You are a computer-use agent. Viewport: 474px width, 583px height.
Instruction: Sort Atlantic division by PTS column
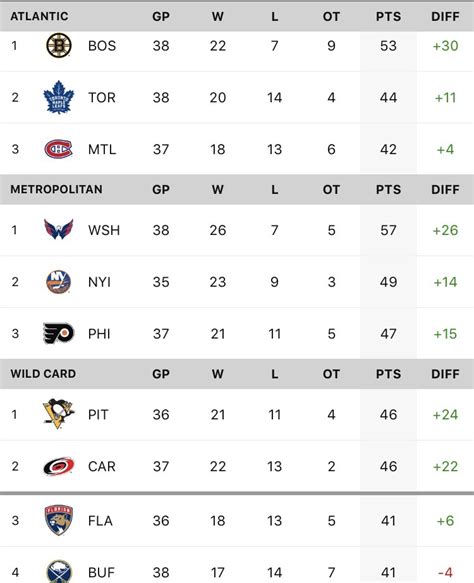point(388,16)
